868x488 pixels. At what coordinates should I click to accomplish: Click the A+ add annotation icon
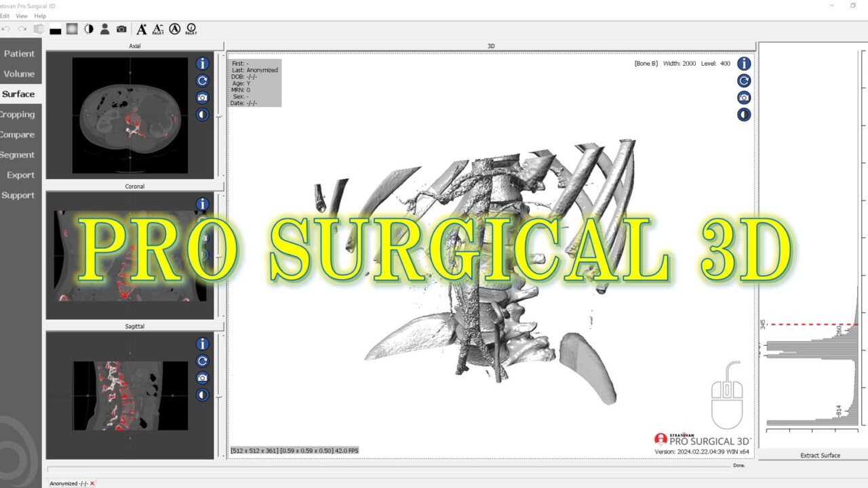coord(142,29)
